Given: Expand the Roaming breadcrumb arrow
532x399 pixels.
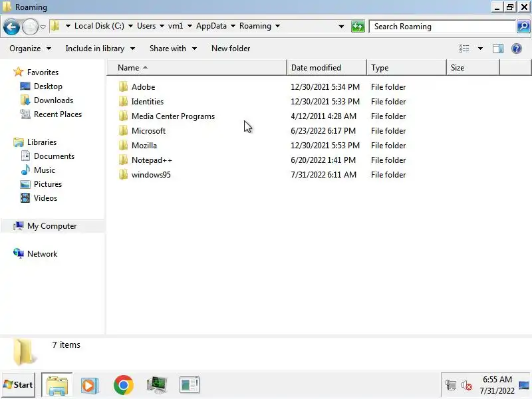Looking at the screenshot, I should point(277,26).
